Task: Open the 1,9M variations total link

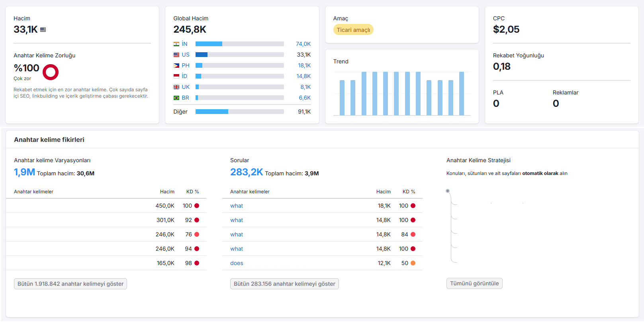Action: [x=24, y=172]
